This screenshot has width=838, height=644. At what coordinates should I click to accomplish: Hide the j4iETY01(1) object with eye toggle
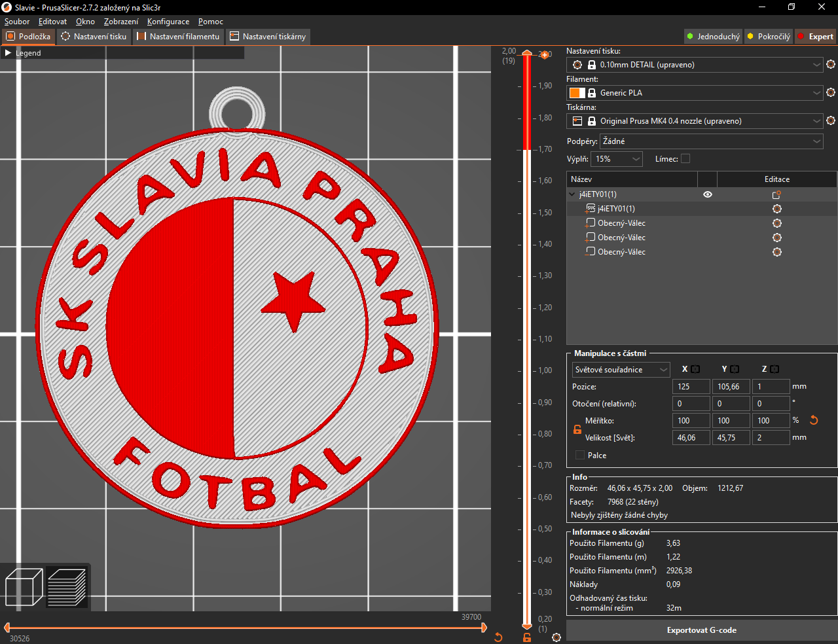click(x=707, y=194)
